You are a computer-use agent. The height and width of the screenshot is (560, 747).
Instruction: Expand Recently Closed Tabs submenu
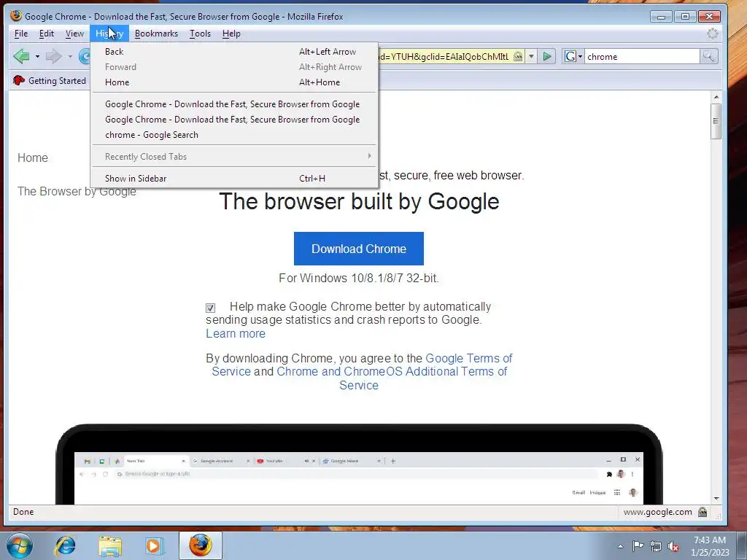(x=233, y=156)
